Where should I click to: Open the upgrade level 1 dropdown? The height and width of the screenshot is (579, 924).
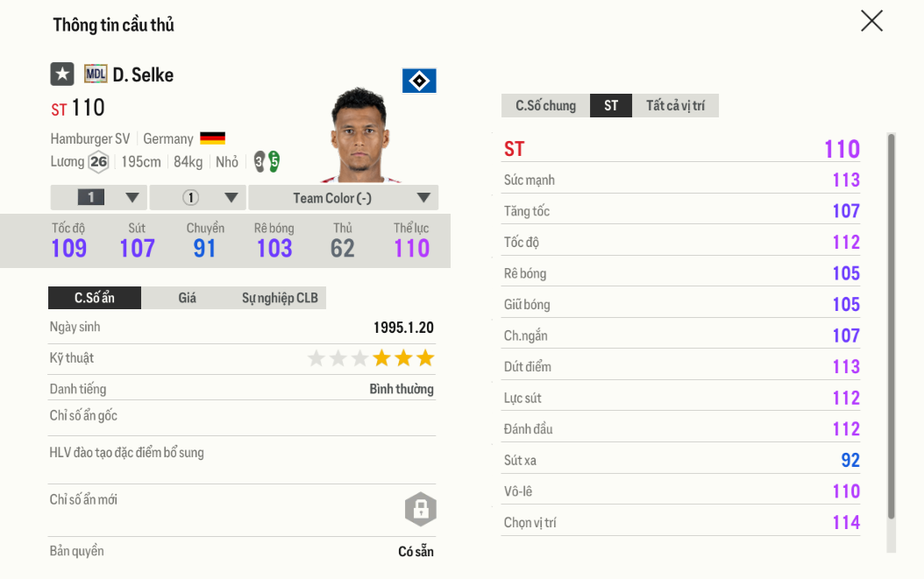click(98, 198)
